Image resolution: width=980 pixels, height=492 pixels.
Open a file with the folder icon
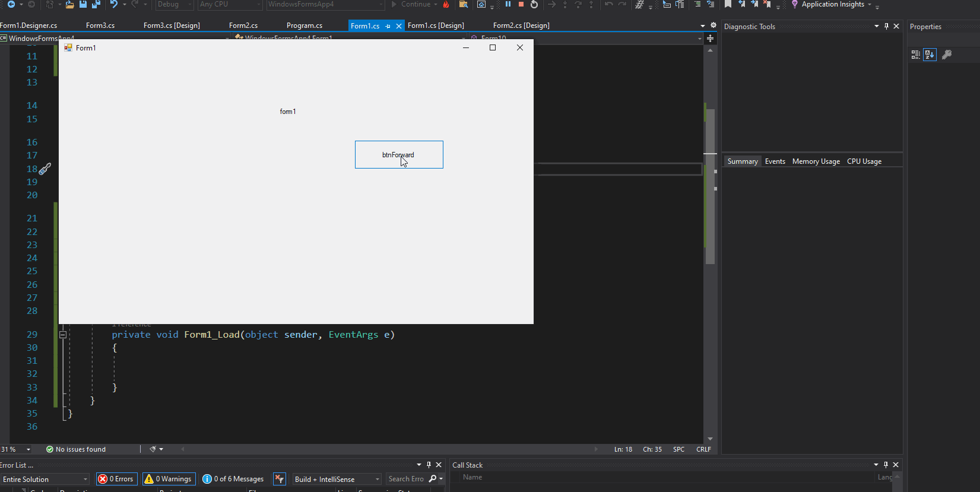click(69, 4)
